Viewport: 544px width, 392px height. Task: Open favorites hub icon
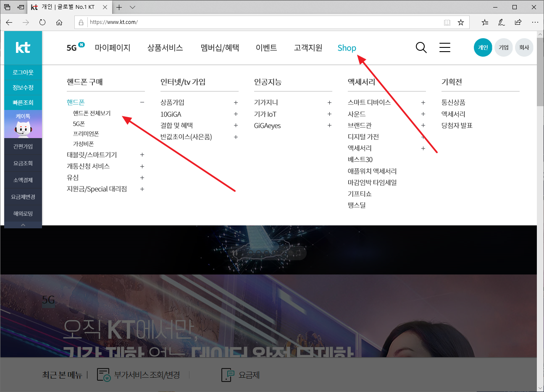pos(485,22)
